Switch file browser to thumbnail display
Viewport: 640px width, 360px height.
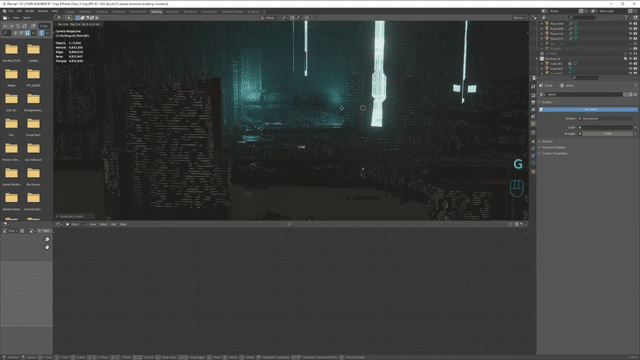pyautogui.click(x=27, y=33)
